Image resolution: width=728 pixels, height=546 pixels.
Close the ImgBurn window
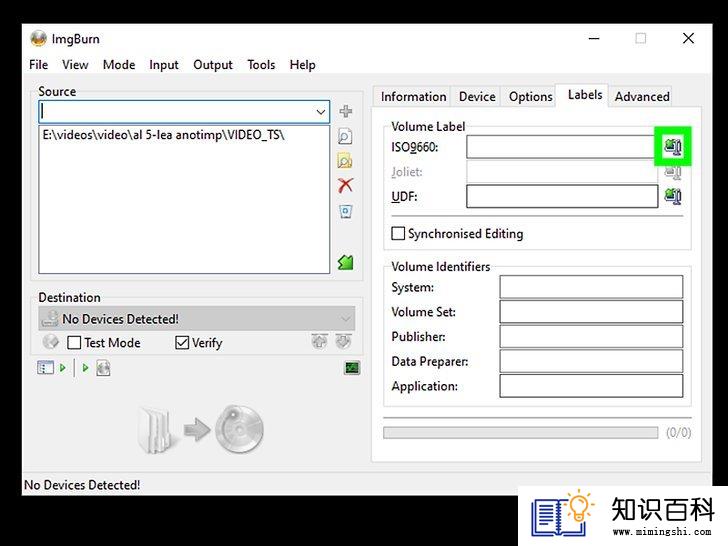coord(689,39)
